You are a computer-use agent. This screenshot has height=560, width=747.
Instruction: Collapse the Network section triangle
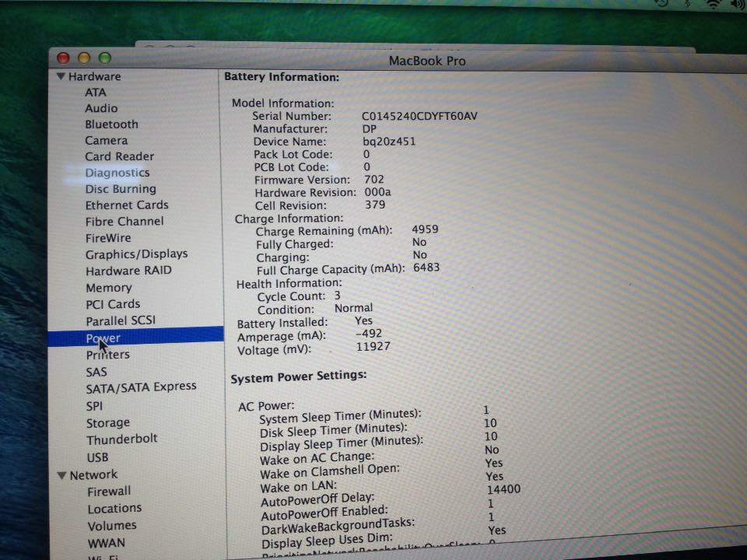pyautogui.click(x=62, y=475)
